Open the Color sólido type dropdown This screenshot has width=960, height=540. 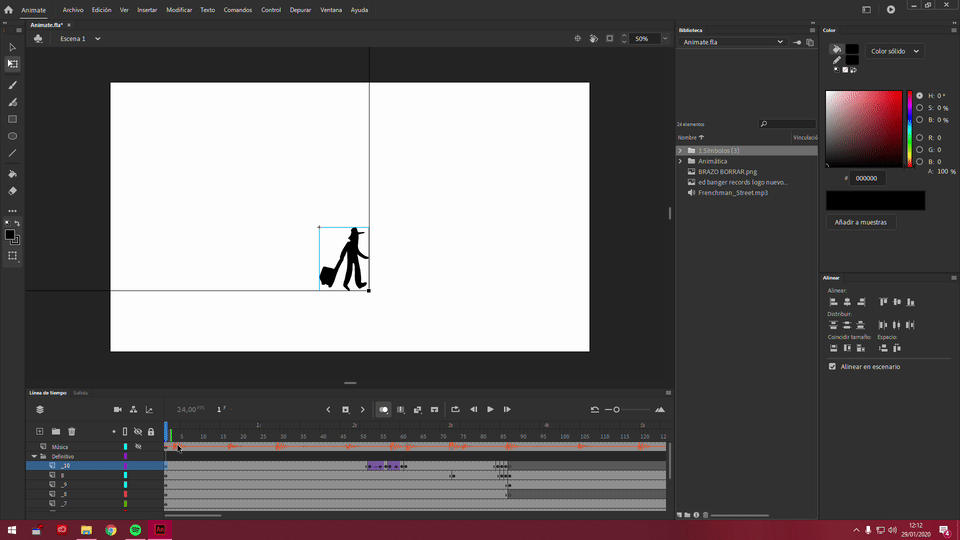pyautogui.click(x=894, y=51)
